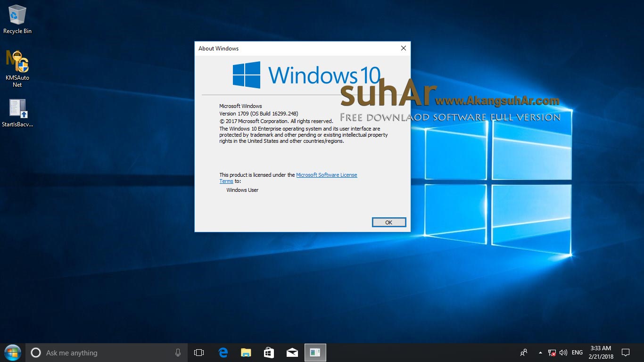
Task: Open the Action Center notifications icon
Action: (x=626, y=353)
